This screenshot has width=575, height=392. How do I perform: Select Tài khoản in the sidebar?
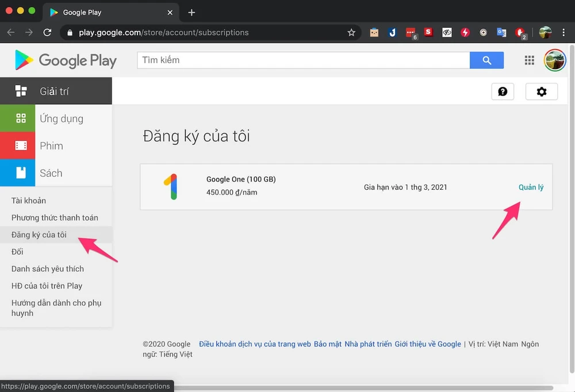click(x=29, y=200)
